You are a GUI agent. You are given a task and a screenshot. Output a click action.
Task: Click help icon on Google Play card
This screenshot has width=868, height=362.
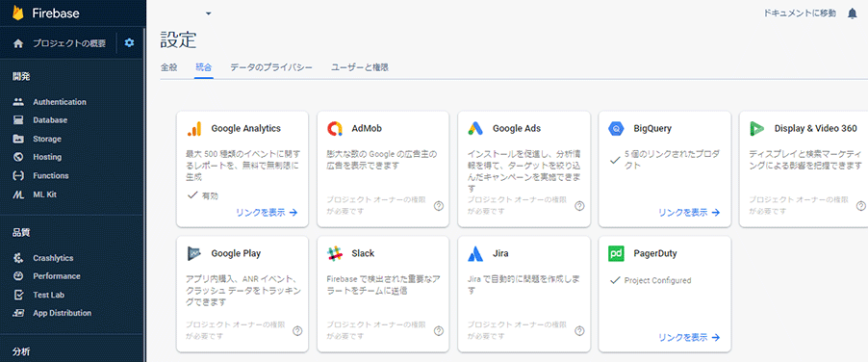click(297, 331)
